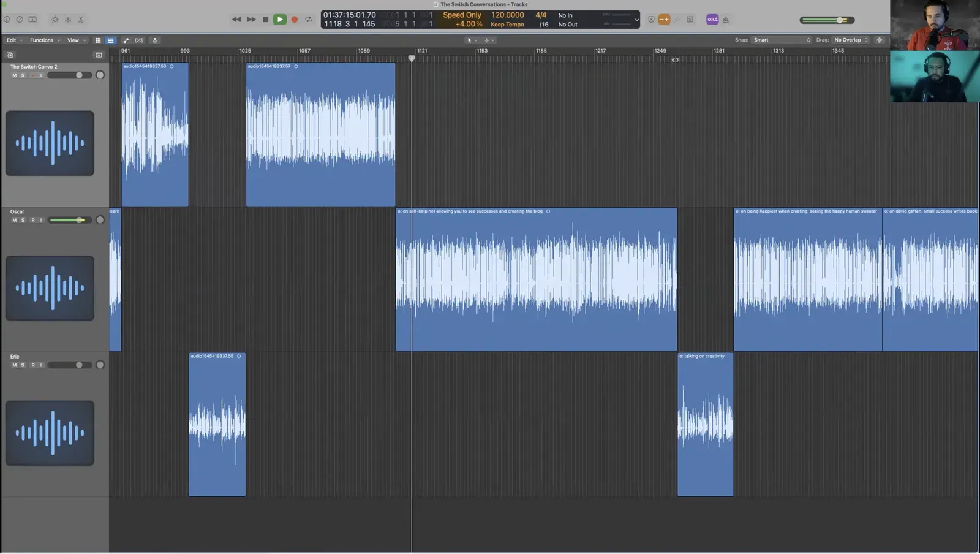The width and height of the screenshot is (980, 554).
Task: Click the Fast Forward transport button
Action: point(251,20)
